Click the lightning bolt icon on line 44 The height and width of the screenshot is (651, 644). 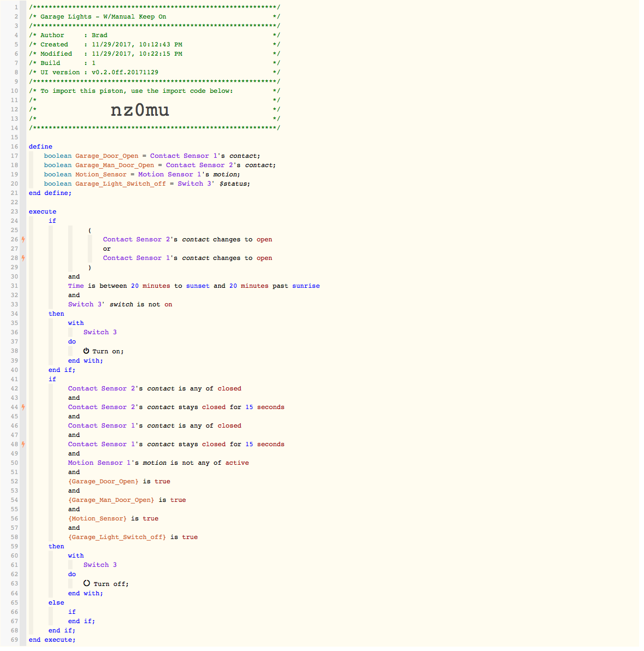[x=23, y=407]
